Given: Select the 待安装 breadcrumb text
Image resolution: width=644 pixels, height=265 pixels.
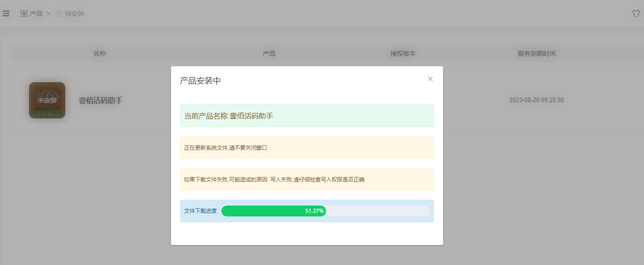Looking at the screenshot, I should tap(74, 14).
